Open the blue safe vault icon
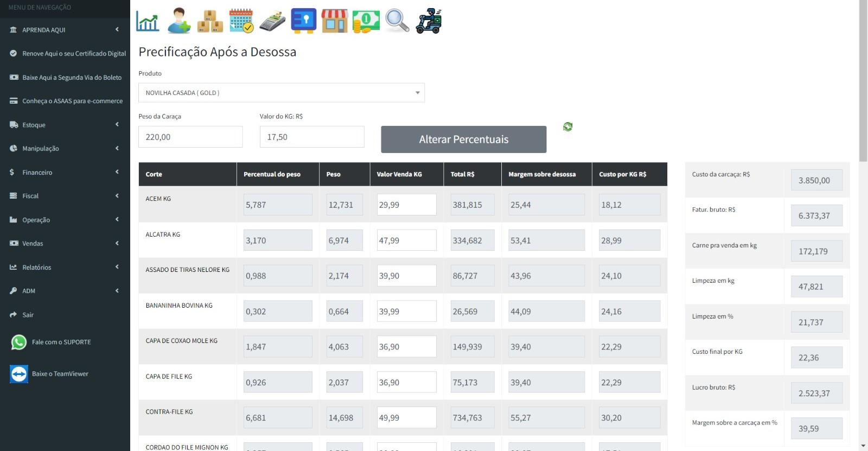The width and height of the screenshot is (868, 451). point(303,21)
